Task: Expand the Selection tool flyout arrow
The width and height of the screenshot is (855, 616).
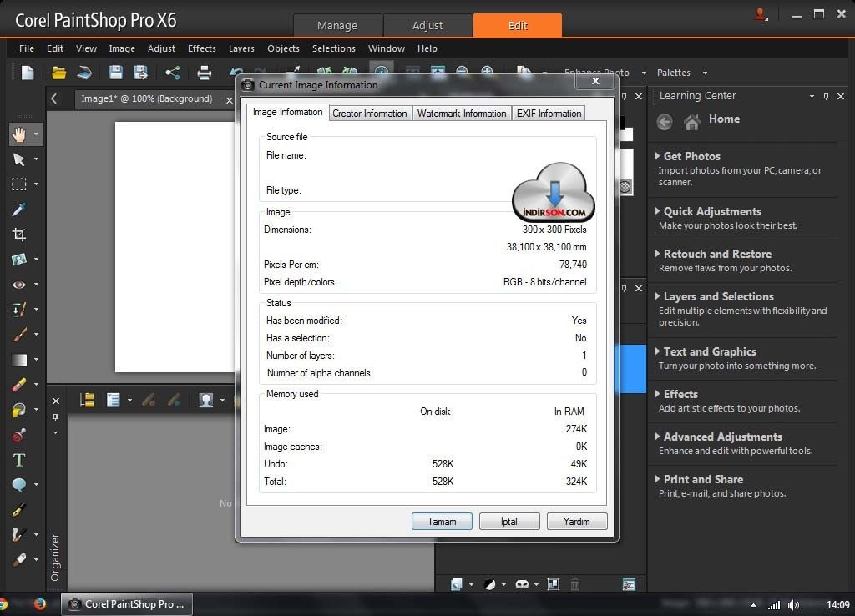Action: pos(36,184)
